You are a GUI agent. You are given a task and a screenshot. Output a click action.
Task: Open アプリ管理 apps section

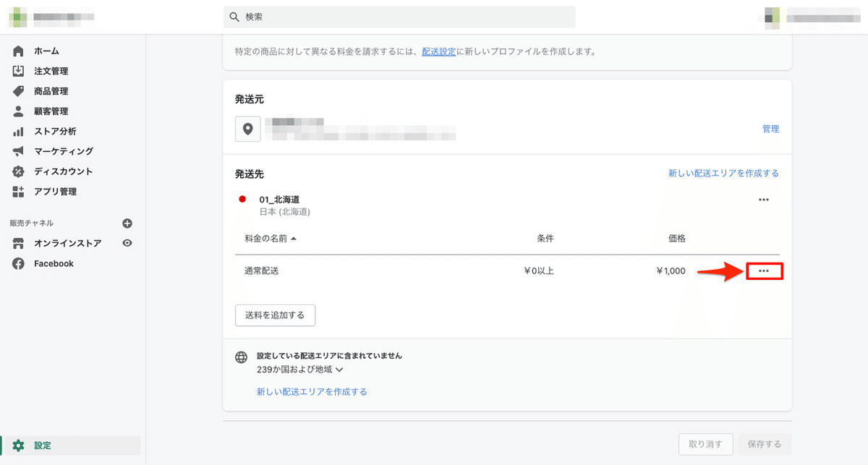pos(55,192)
